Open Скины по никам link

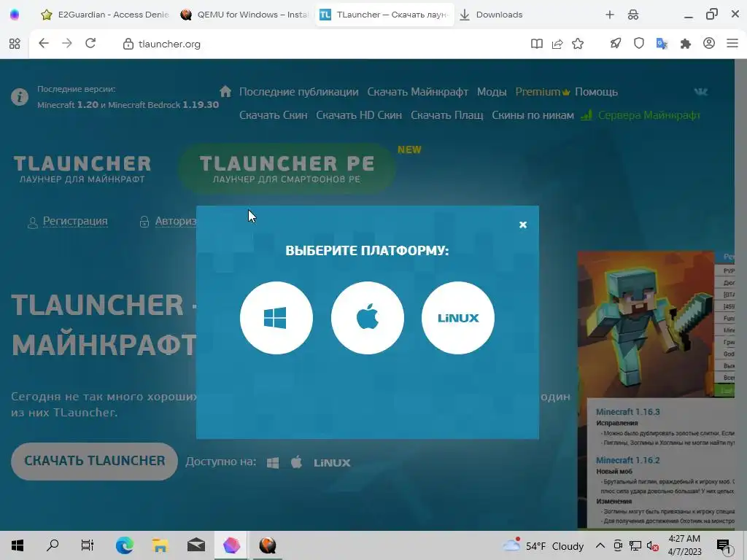[533, 115]
